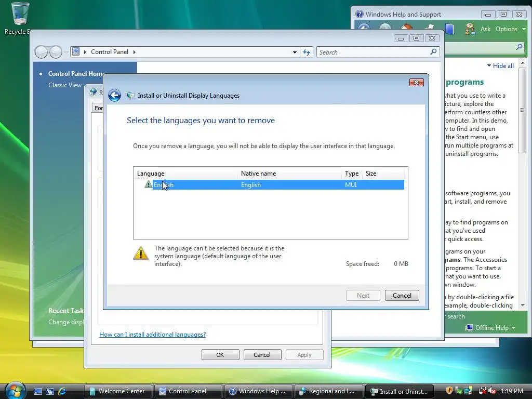The image size is (532, 399).
Task: Expand the arrow after Control Panel breadcrumb
Action: coord(135,52)
